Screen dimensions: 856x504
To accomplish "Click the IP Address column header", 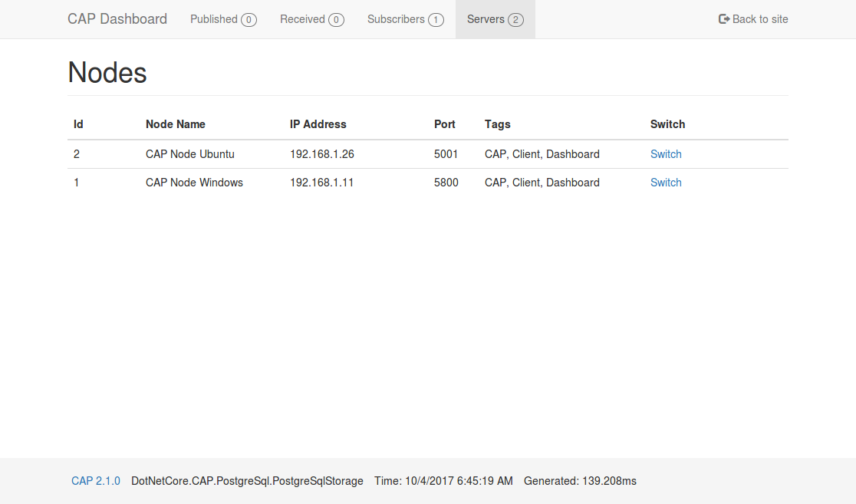I will point(318,124).
